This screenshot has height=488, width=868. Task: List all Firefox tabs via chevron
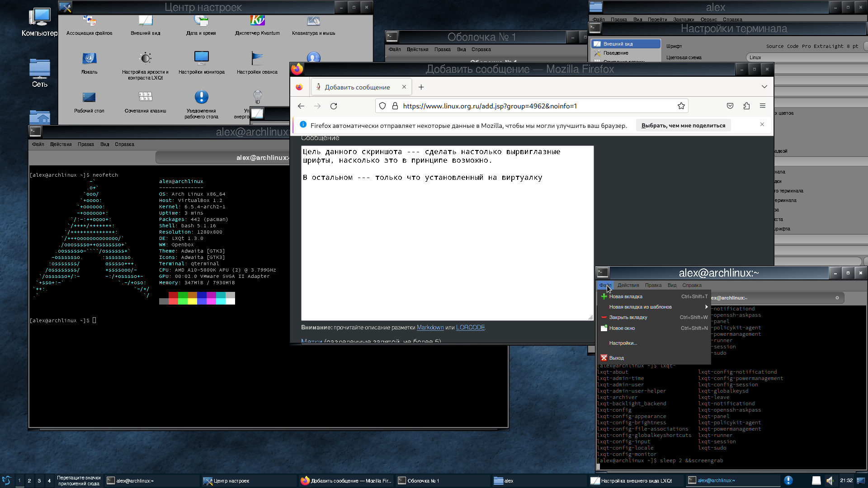[x=764, y=87]
